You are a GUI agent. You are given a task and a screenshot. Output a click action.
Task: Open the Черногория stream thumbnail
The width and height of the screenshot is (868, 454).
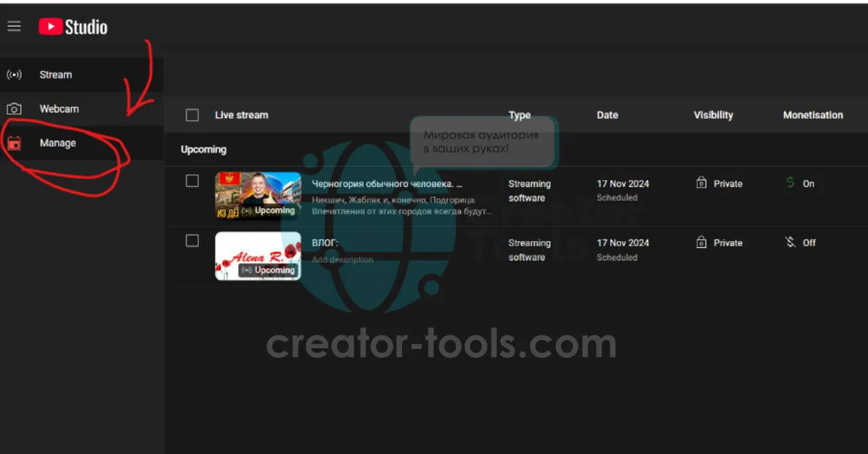(x=258, y=196)
